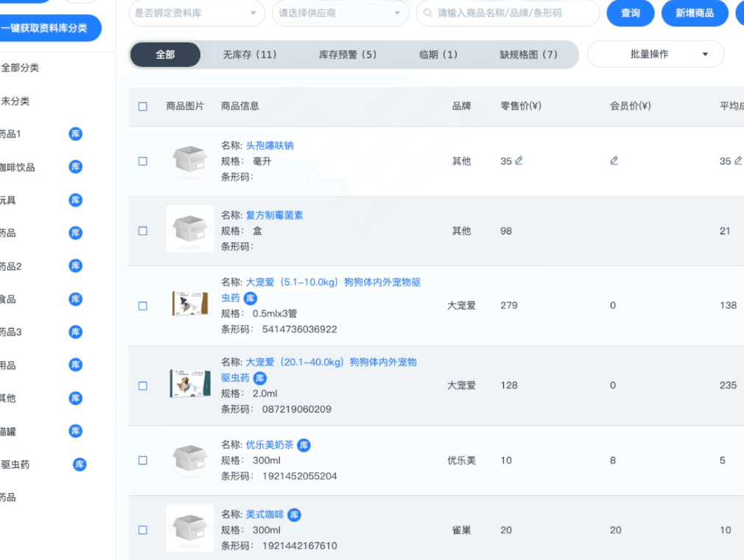Screen dimensions: 744x560
Task: Switch to the 缺规格图 (7) tab
Action: tap(529, 55)
